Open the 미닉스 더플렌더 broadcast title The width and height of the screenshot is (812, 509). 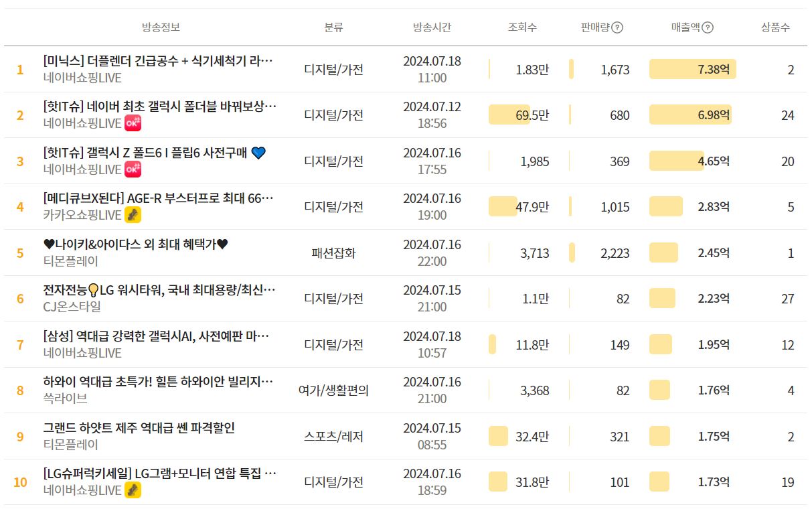tap(158, 61)
